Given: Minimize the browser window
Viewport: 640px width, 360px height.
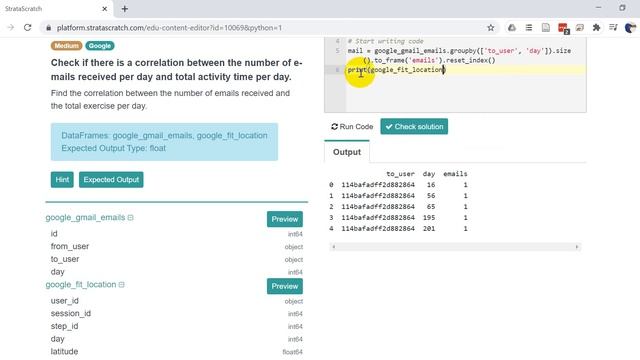Looking at the screenshot, I should [x=598, y=8].
